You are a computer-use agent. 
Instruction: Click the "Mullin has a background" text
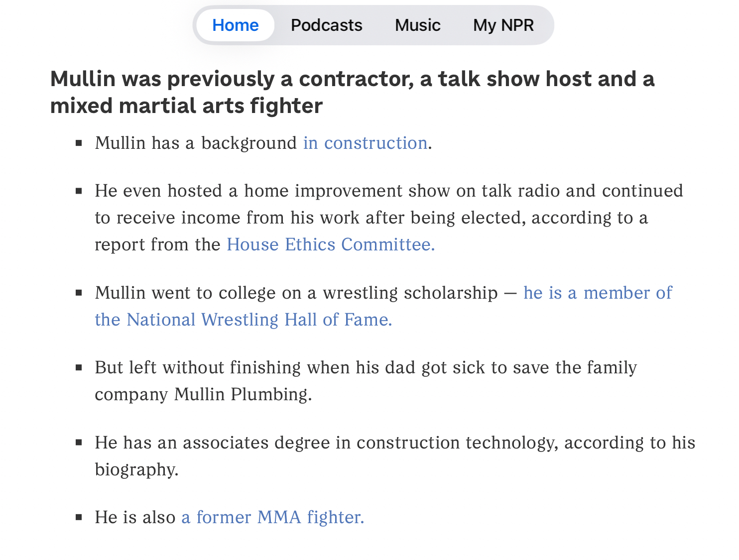(x=196, y=143)
